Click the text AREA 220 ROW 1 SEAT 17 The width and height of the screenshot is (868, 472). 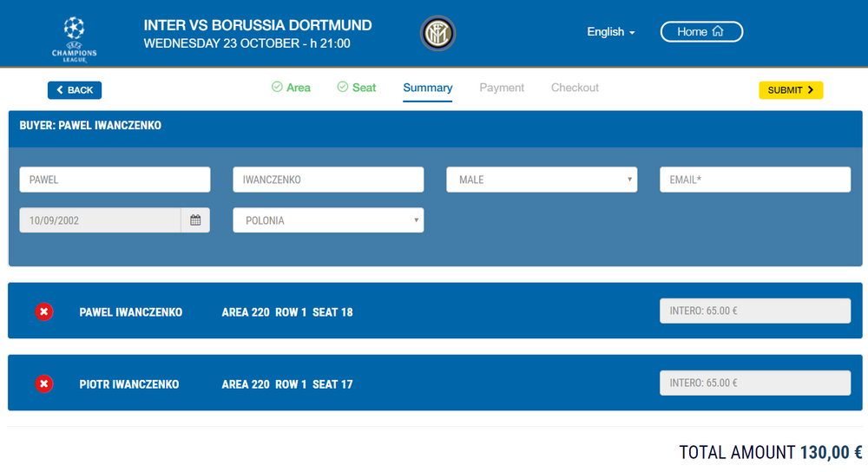pos(287,384)
